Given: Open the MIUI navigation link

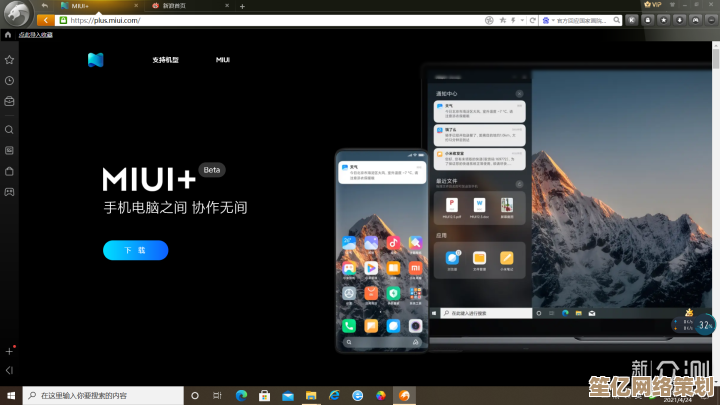Looking at the screenshot, I should pyautogui.click(x=223, y=60).
